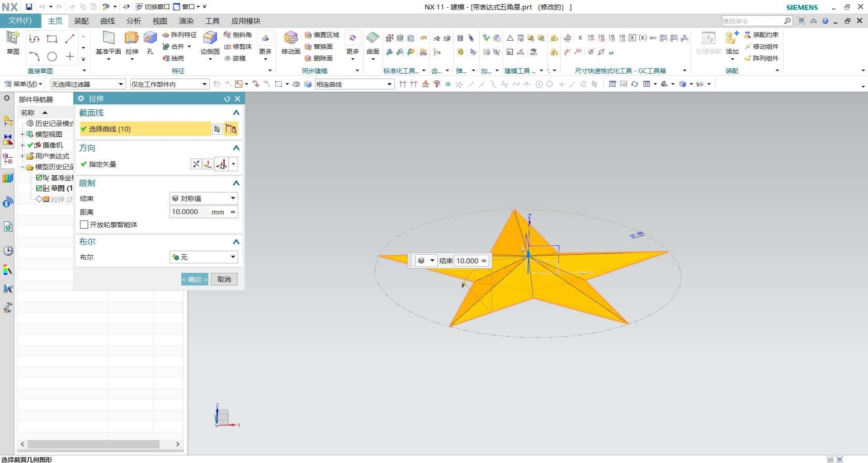Click the reverse direction icon in the Extrude dialog
This screenshot has height=463, width=868.
click(x=196, y=164)
